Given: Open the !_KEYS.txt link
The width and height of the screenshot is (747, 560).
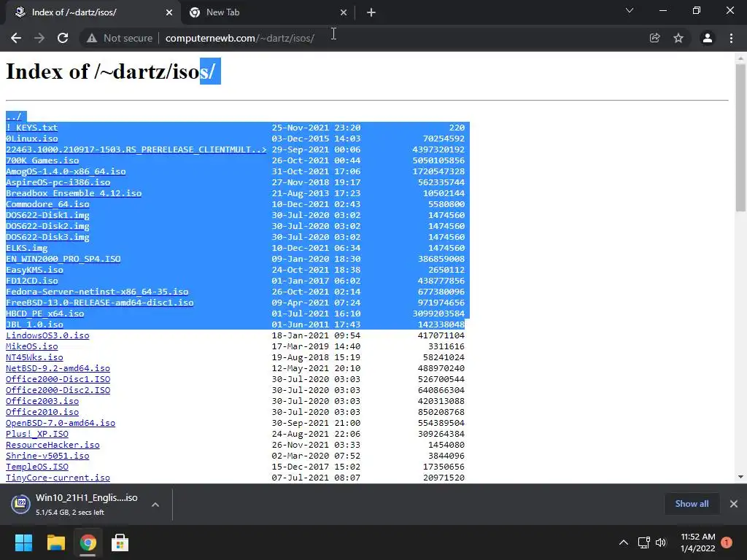Looking at the screenshot, I should coord(31,128).
